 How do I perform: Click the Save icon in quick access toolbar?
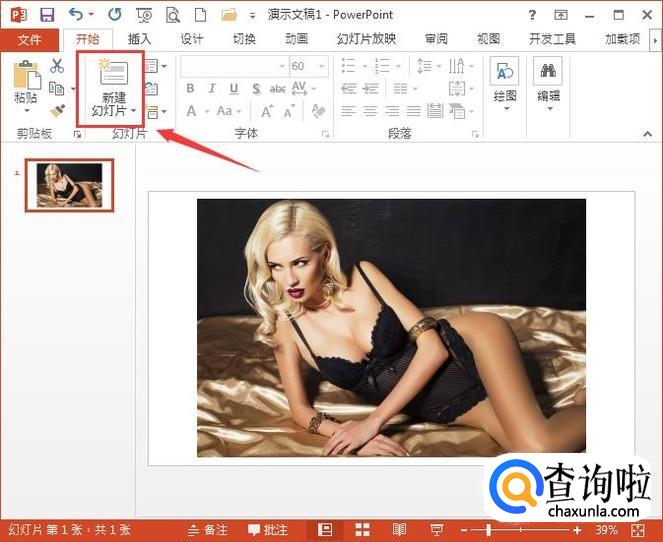tap(46, 15)
